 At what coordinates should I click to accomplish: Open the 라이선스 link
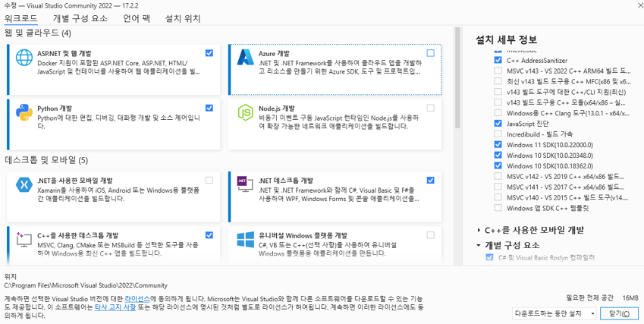[x=137, y=299]
